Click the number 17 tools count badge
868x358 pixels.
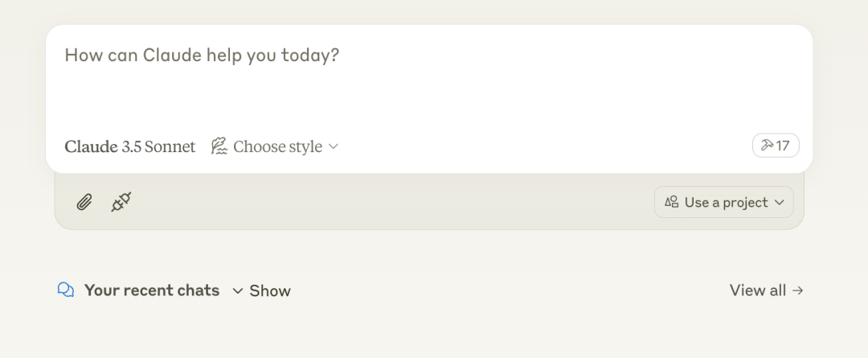coord(783,146)
